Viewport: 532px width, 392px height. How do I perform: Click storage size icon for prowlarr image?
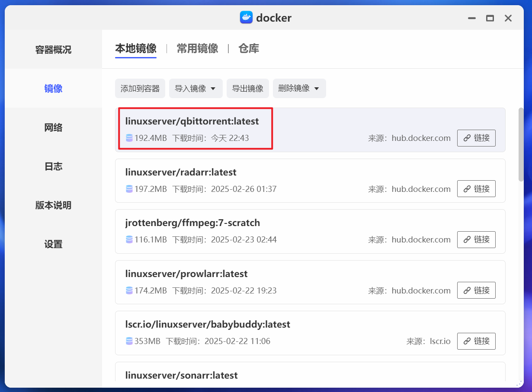(129, 290)
